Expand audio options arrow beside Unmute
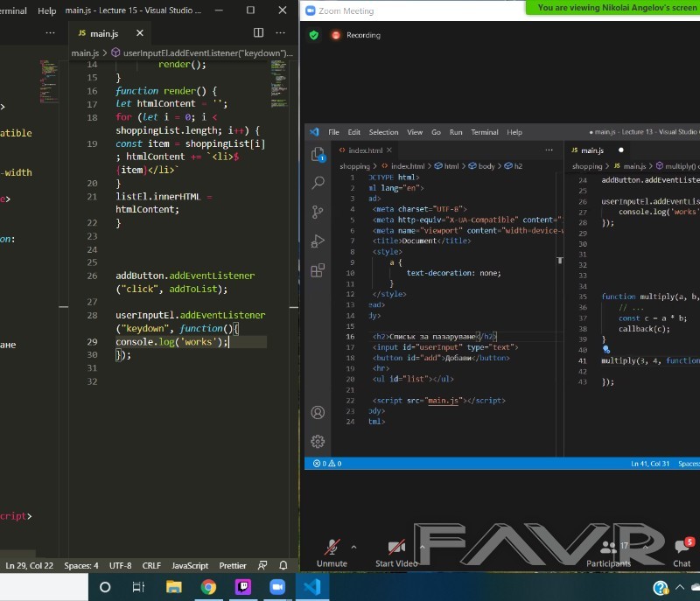Viewport: 700px width, 601px height. (x=353, y=546)
